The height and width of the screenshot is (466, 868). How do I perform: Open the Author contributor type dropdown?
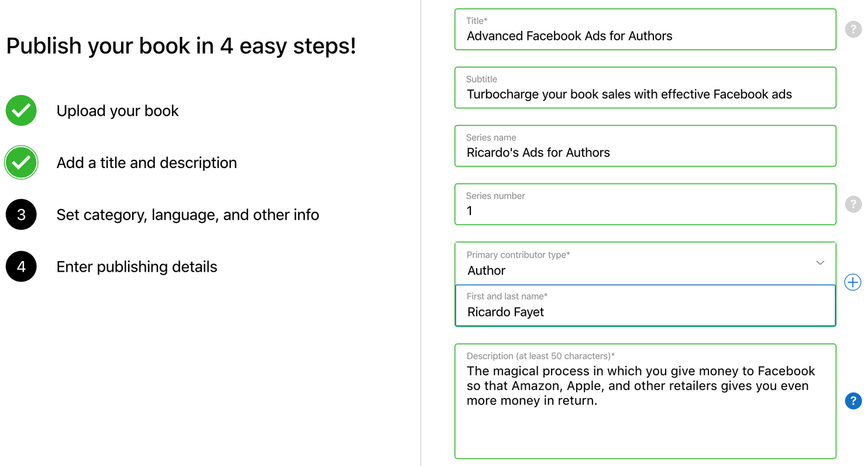pyautogui.click(x=645, y=263)
